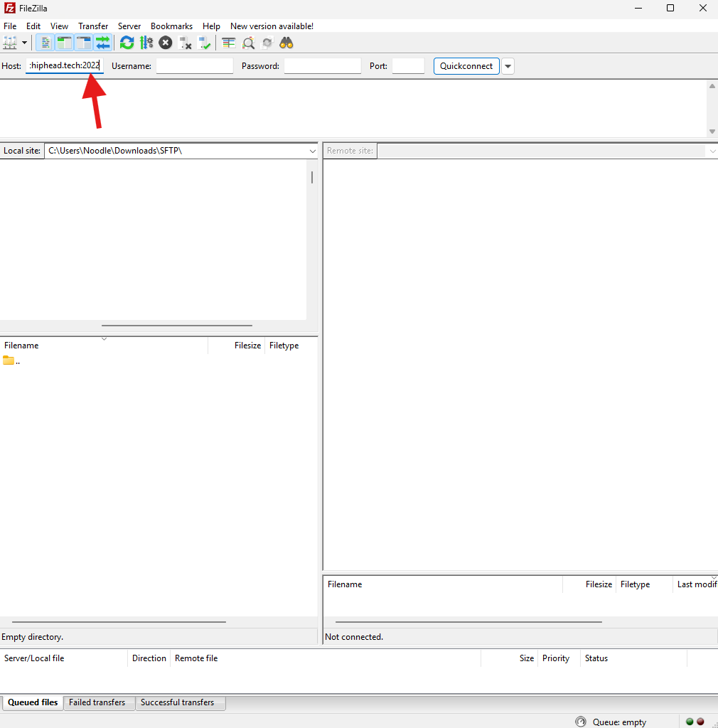Cancel current operation with the X circle icon
This screenshot has width=718, height=728.
click(x=165, y=43)
